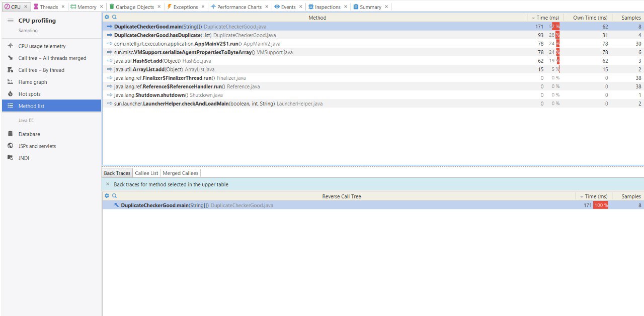
Task: Select java.util.ArrayList.add(Object) row
Action: tap(373, 69)
